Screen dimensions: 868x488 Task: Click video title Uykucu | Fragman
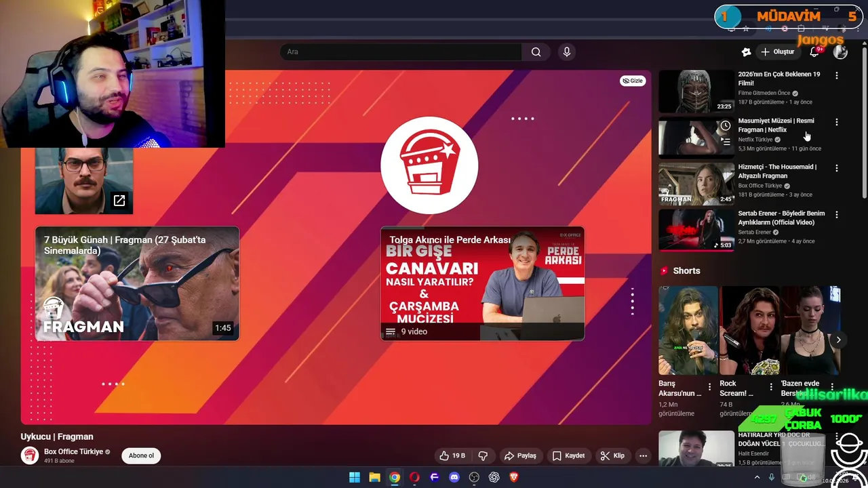pos(57,436)
